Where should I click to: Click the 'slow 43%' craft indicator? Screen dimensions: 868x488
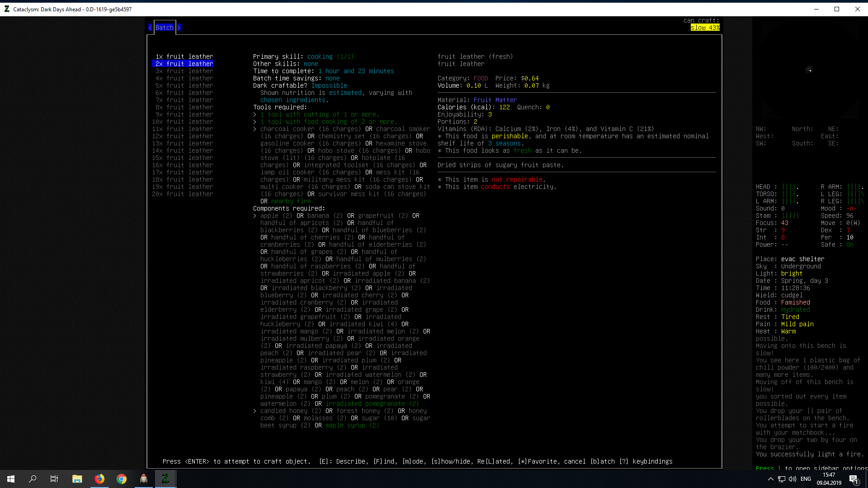tap(705, 28)
